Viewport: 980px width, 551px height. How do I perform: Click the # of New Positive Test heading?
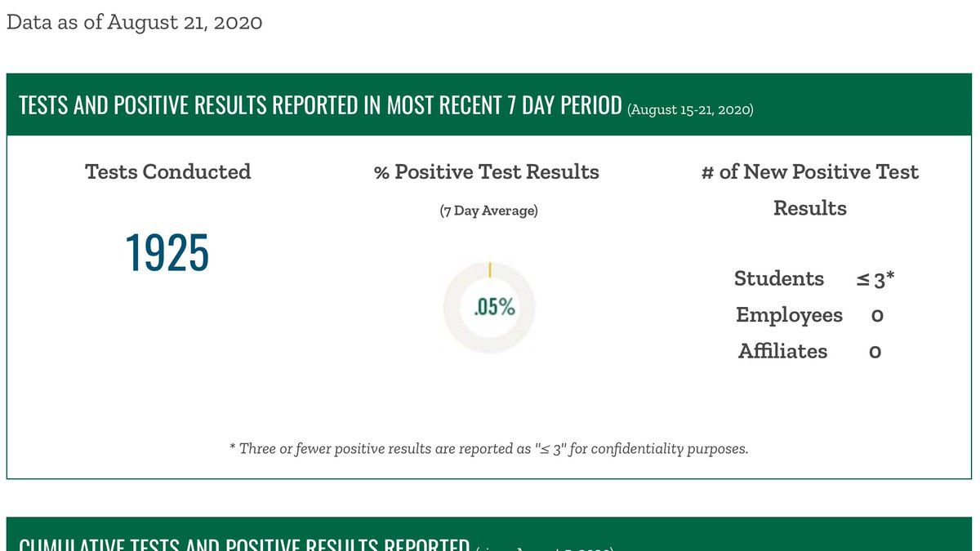pos(809,172)
